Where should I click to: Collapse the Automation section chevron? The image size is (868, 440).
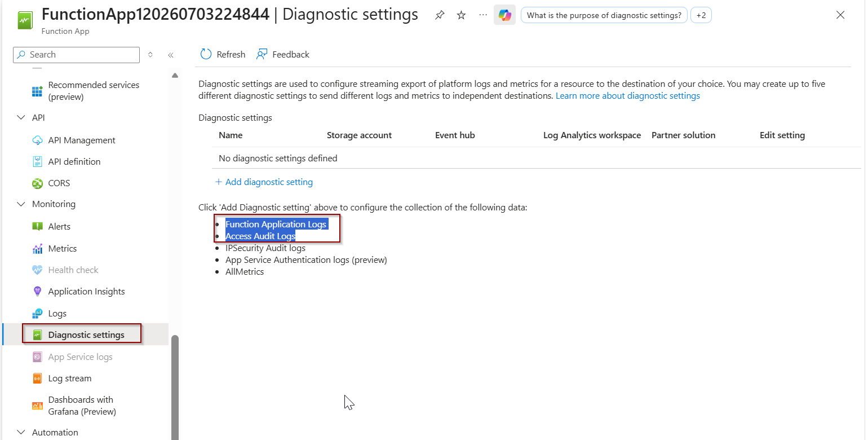point(21,433)
